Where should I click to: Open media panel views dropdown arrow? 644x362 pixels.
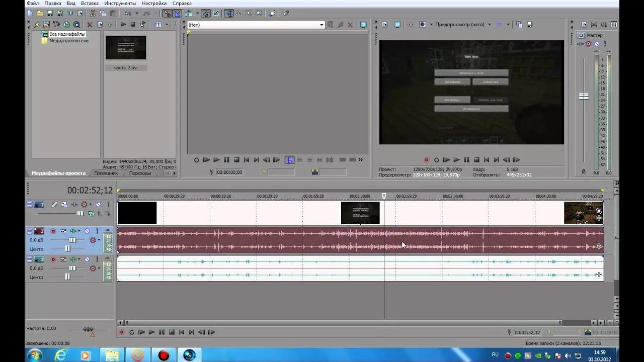[167, 25]
